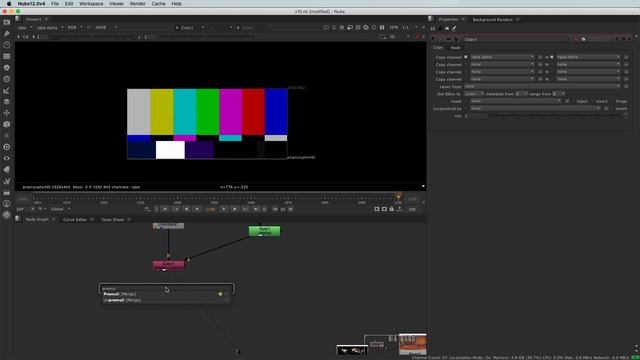
Task: Click the play backward button
Action: (x=197, y=209)
